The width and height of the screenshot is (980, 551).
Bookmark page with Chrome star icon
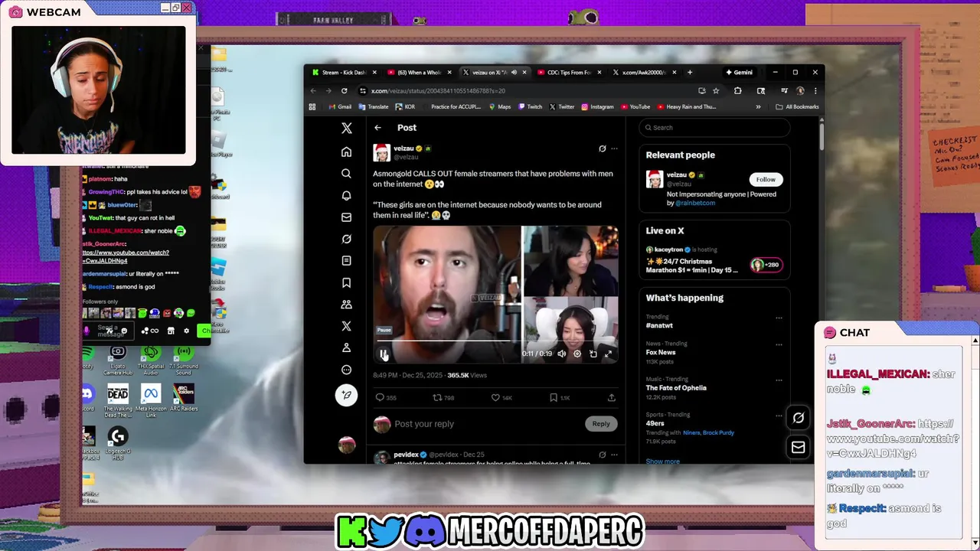[x=716, y=90]
